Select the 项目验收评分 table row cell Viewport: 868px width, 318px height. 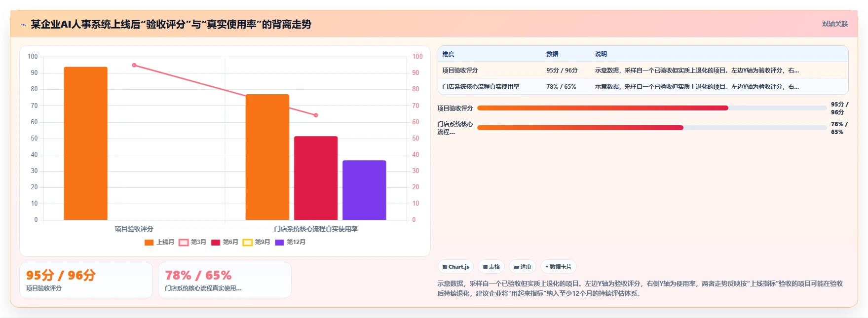click(x=460, y=71)
